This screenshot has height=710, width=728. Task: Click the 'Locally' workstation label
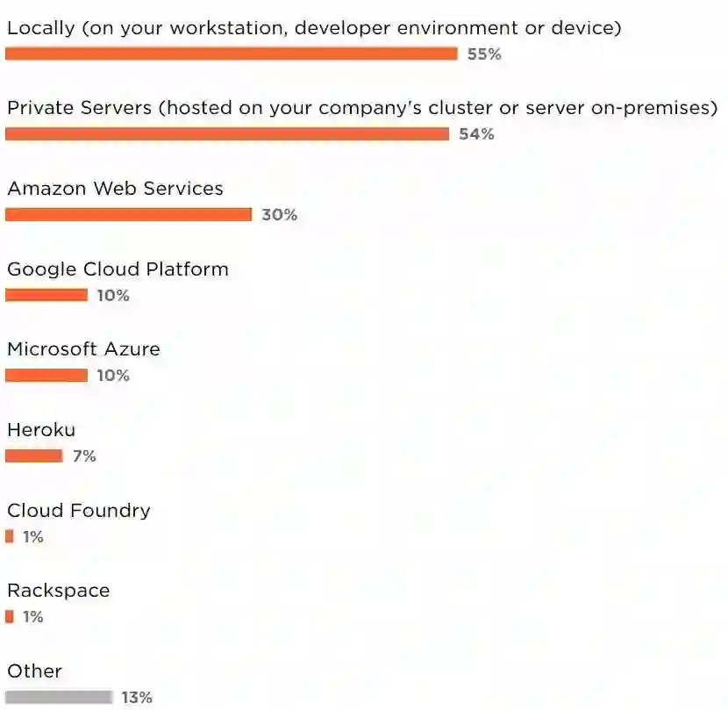click(x=313, y=28)
